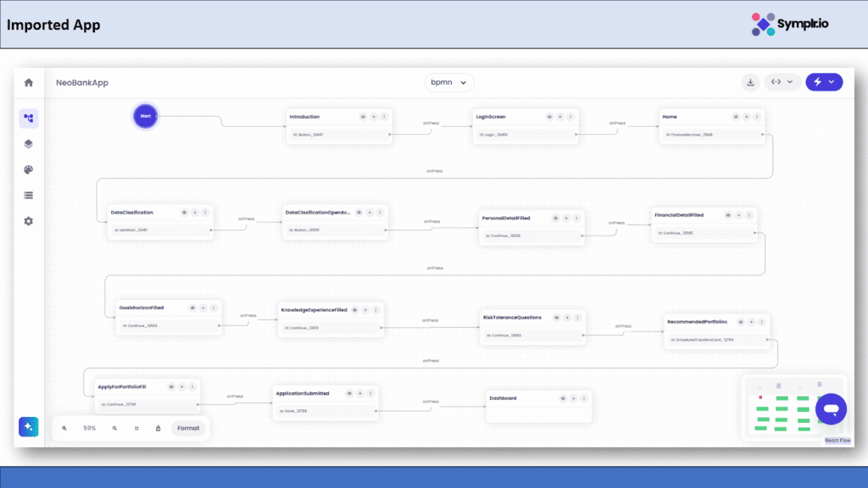Toggle visibility eye on Introduction node

(x=363, y=117)
